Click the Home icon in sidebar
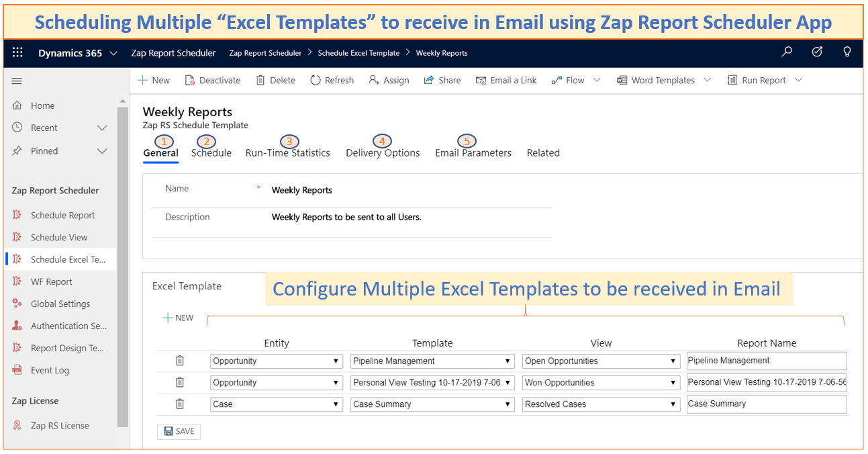Screen dimensions: 868x454 17,105
